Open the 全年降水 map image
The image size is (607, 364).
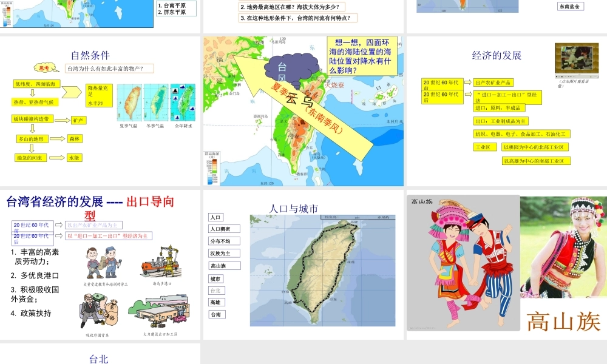point(183,103)
